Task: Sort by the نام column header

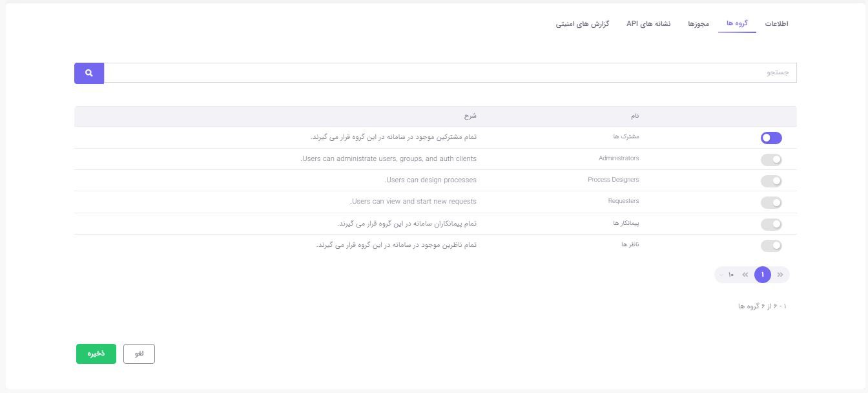Action: coord(635,116)
